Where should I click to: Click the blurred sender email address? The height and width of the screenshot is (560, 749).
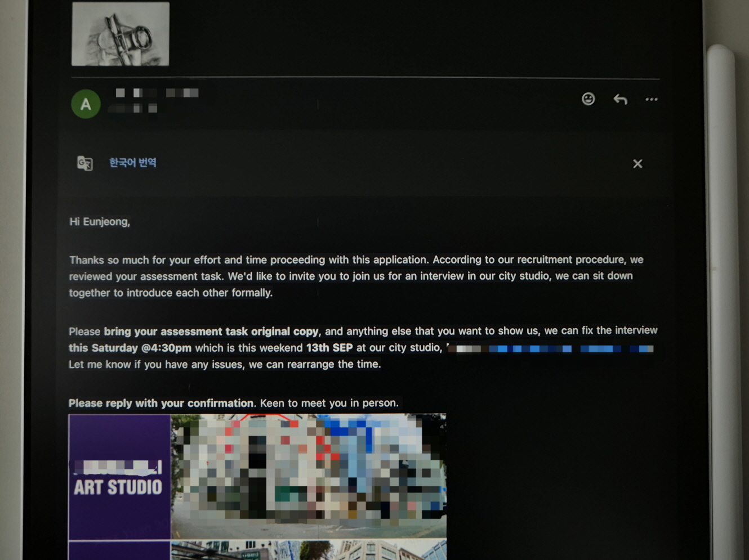pyautogui.click(x=133, y=109)
